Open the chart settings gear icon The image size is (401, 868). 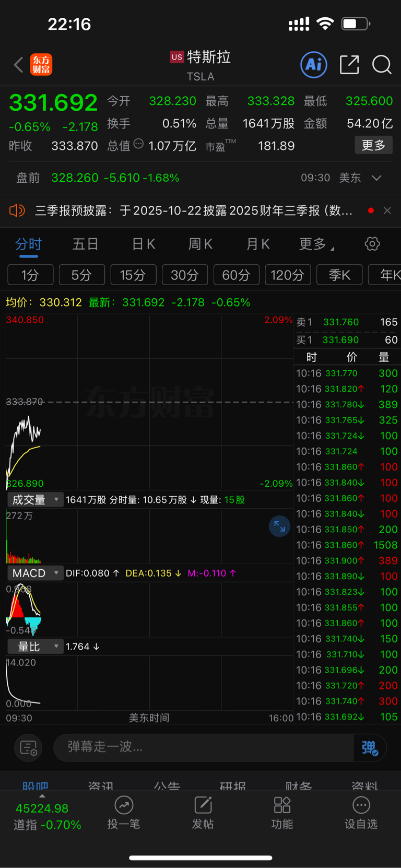coord(372,244)
